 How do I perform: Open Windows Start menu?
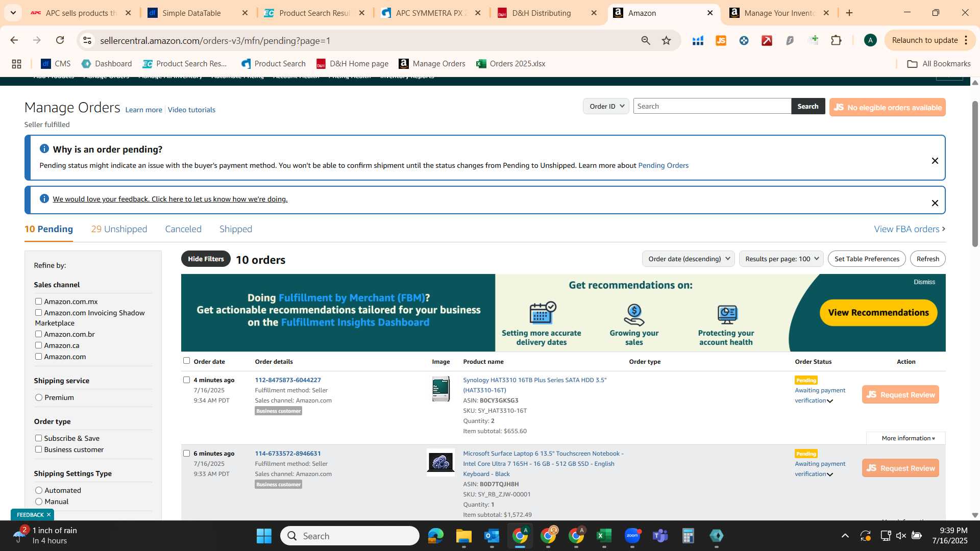(264, 536)
